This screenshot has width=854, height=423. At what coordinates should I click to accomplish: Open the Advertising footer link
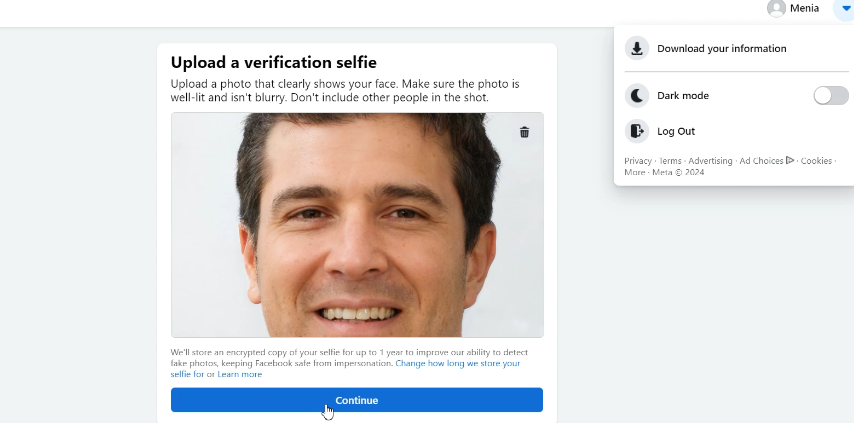(x=710, y=160)
